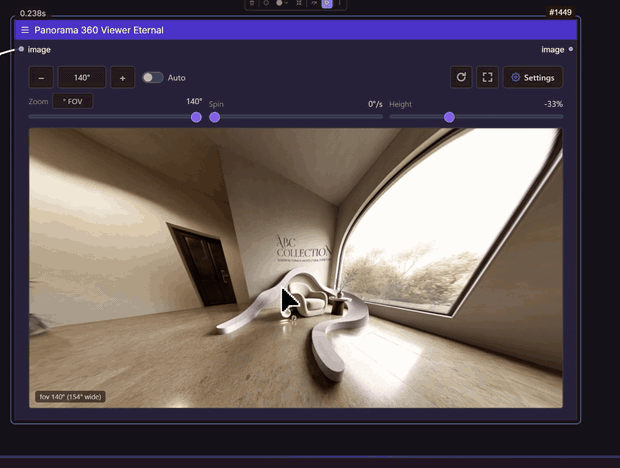The image size is (620, 468).
Task: Click the 'Spin' label
Action: [216, 104]
